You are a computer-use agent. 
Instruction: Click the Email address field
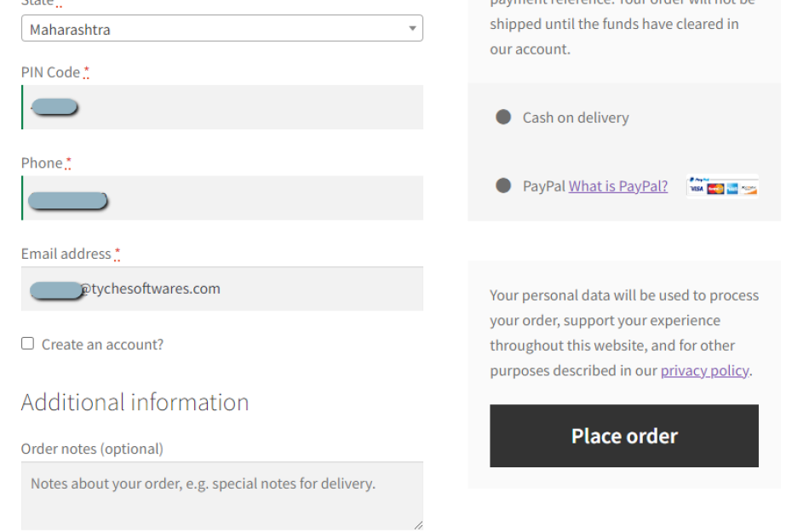(x=221, y=289)
